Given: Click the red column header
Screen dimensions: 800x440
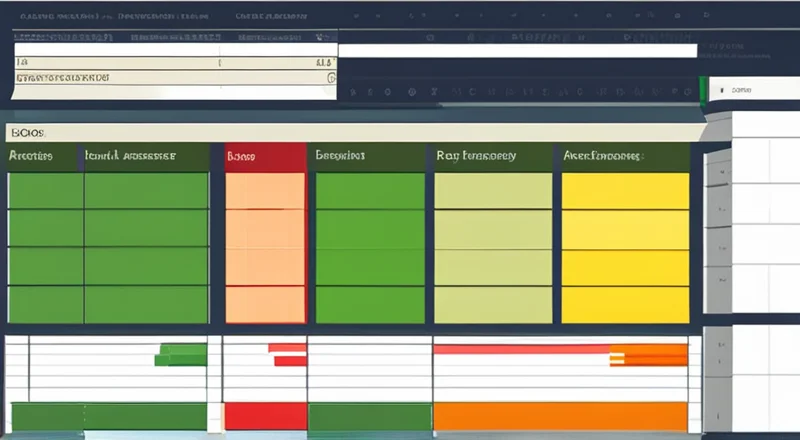Looking at the screenshot, I should click(265, 157).
